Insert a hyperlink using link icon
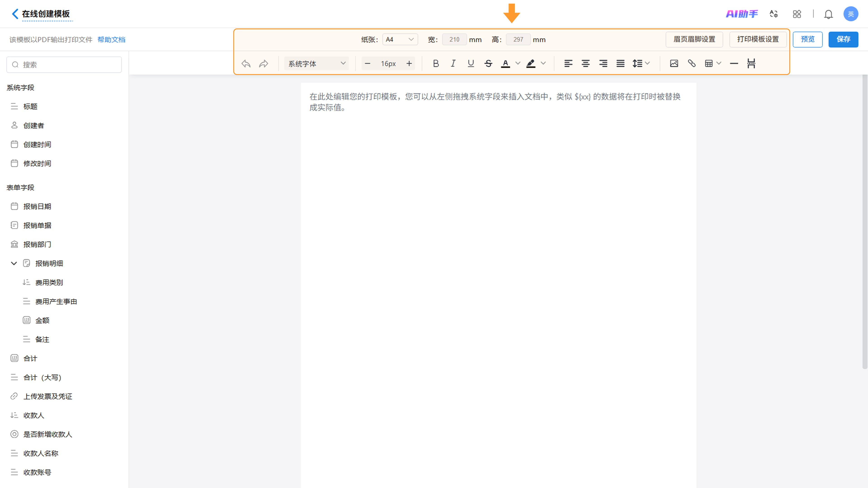The image size is (868, 488). [x=691, y=63]
